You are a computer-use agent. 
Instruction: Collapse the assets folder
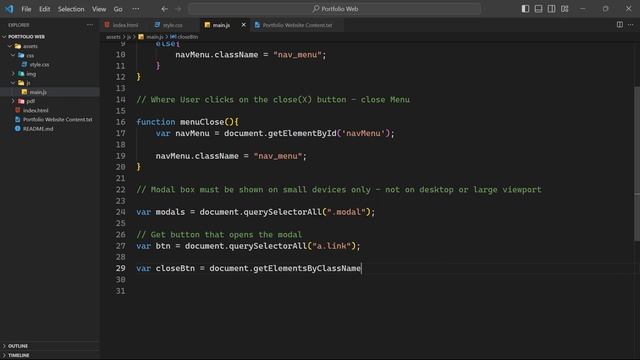[x=10, y=46]
